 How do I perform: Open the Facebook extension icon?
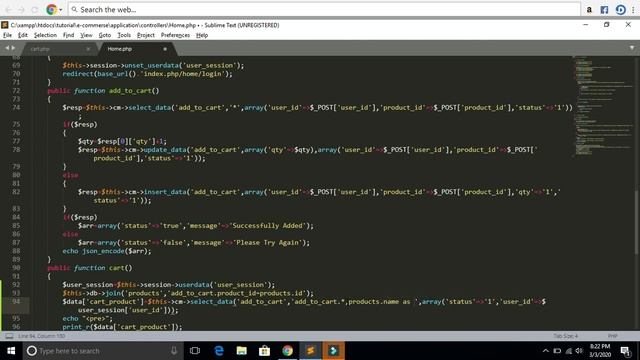[604, 9]
